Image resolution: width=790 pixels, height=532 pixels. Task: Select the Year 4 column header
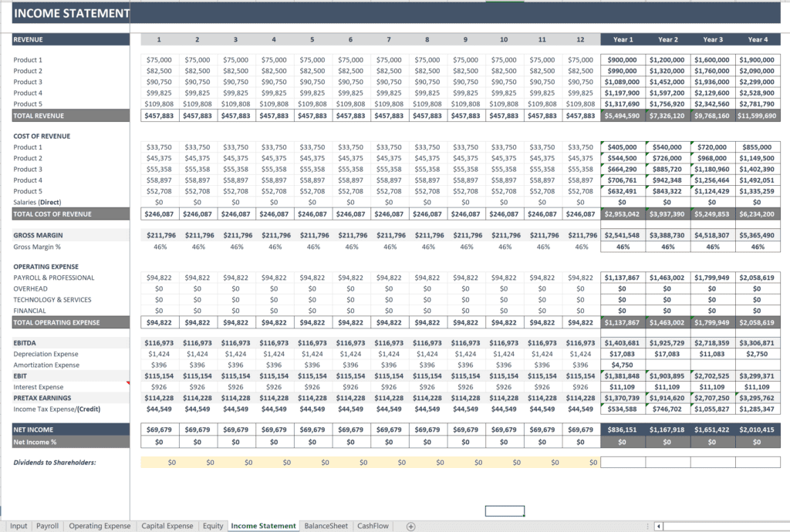[x=758, y=39]
